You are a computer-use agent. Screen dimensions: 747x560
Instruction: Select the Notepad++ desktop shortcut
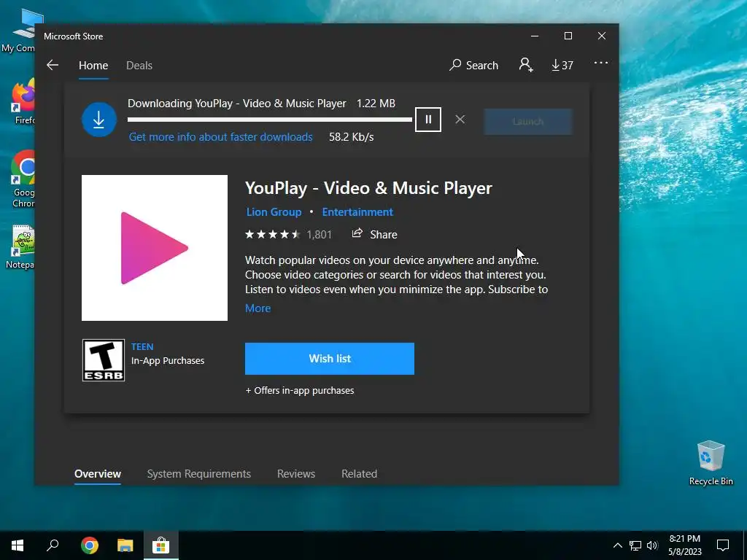(x=21, y=248)
